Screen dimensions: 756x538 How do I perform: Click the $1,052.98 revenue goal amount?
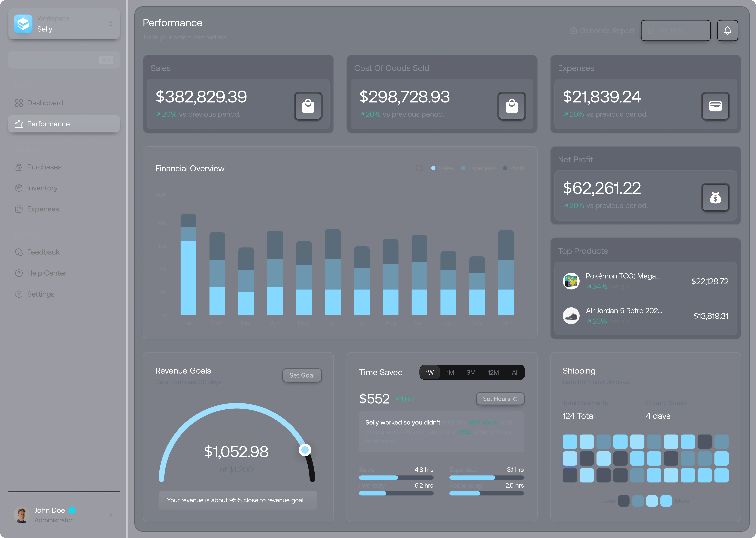tap(236, 452)
